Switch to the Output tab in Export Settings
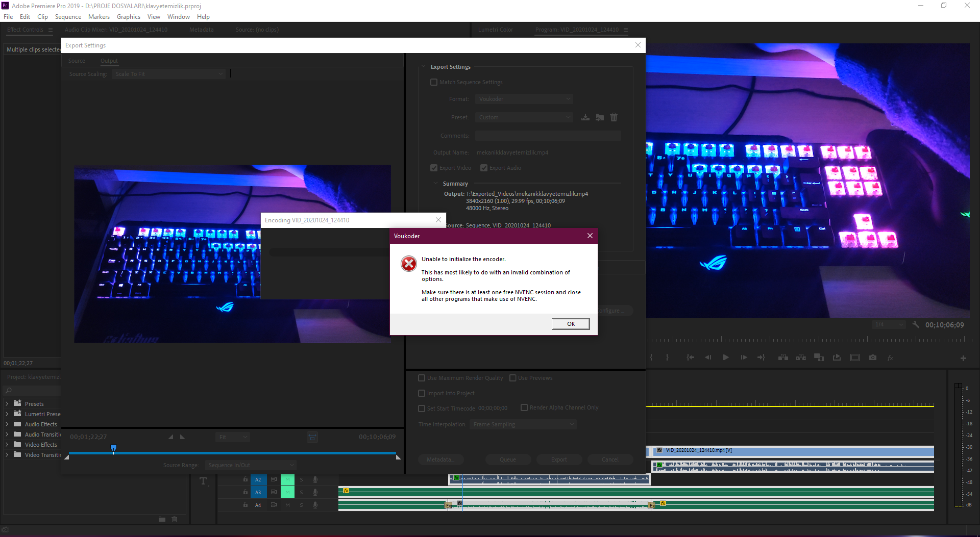The image size is (980, 537). (109, 61)
